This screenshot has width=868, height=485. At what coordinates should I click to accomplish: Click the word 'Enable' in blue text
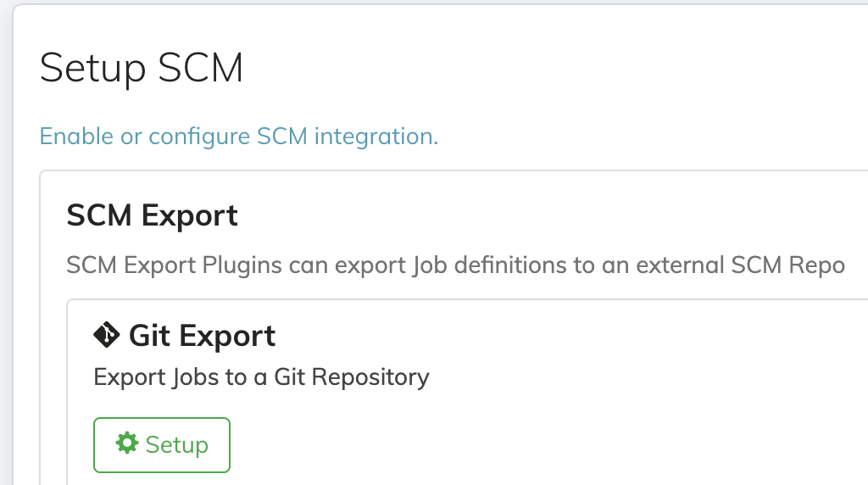pos(76,137)
